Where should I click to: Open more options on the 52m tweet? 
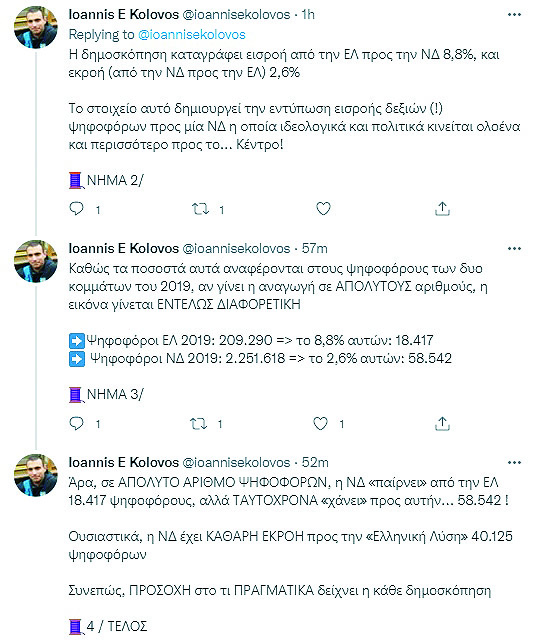click(x=514, y=463)
